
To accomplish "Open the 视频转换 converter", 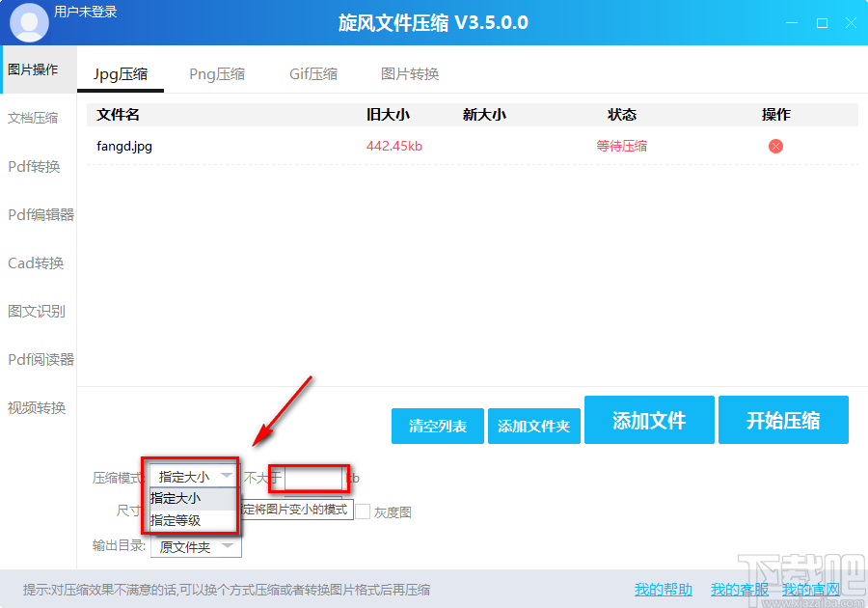I will 37,407.
